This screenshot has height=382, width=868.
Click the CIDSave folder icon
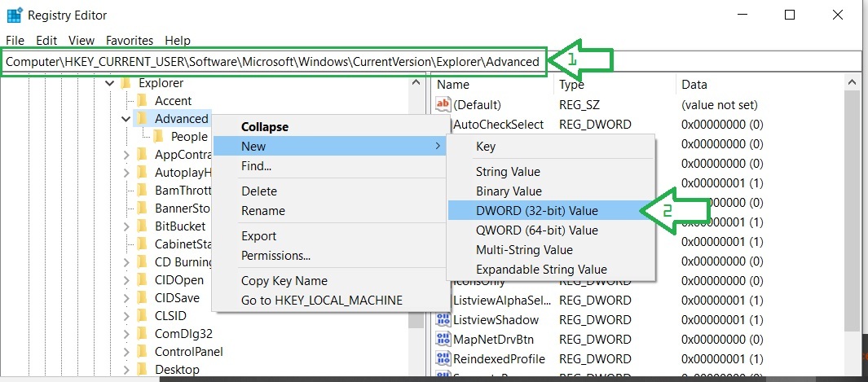click(143, 297)
